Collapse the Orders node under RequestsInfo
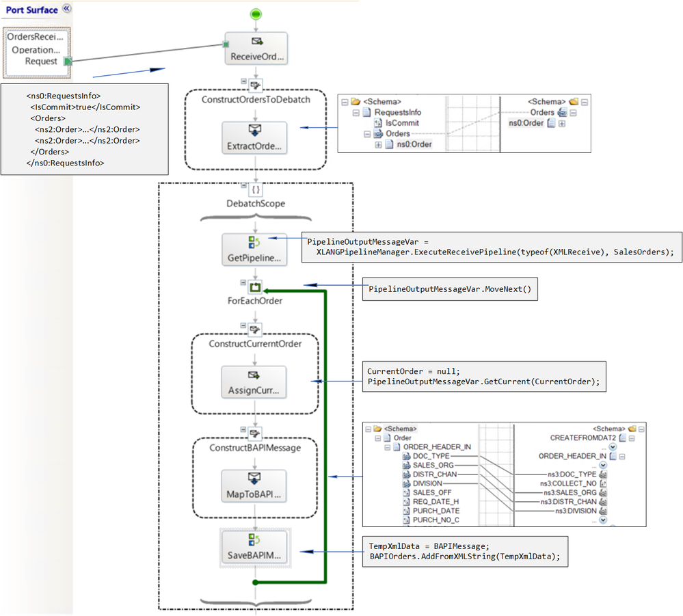683x616 pixels. [367, 134]
